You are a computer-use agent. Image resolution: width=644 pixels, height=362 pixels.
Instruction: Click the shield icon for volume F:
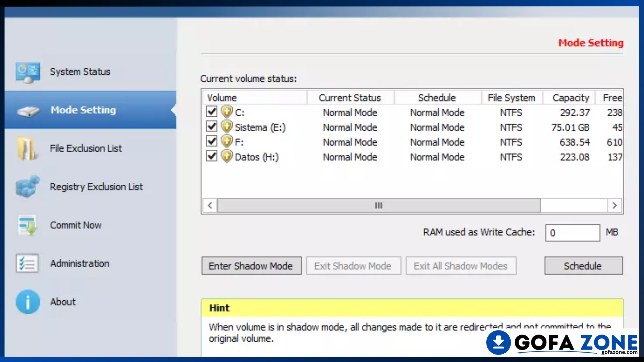tap(227, 141)
